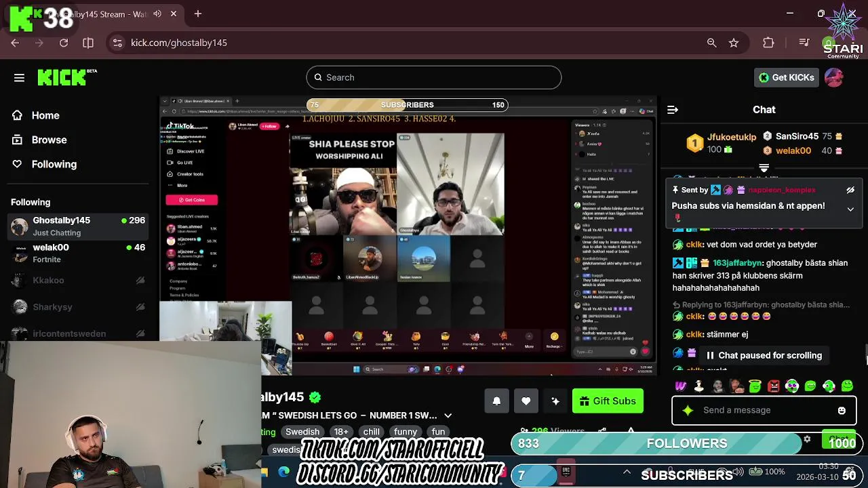Click the funny tag
The width and height of the screenshot is (868, 488).
point(406,432)
